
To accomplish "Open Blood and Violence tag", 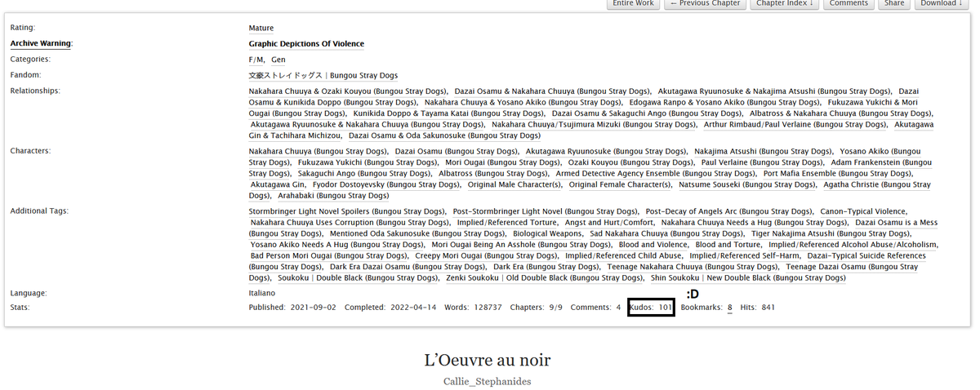I will click(x=653, y=245).
